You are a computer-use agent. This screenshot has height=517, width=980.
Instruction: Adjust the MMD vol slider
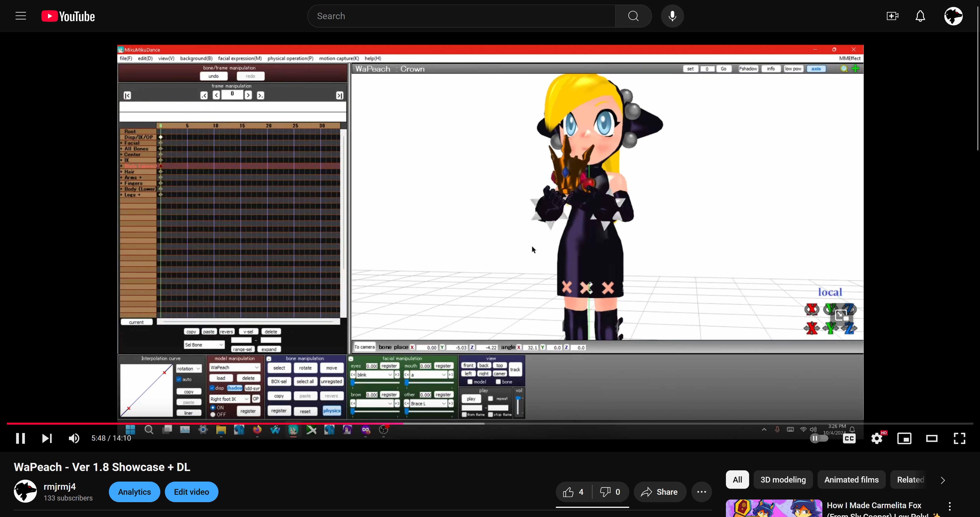tap(518, 405)
